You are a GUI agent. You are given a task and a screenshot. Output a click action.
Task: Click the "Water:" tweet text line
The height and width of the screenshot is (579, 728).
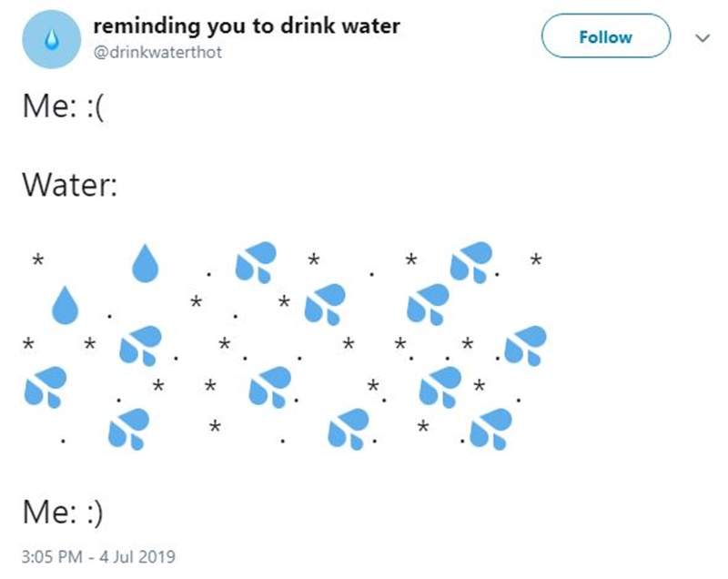[69, 188]
